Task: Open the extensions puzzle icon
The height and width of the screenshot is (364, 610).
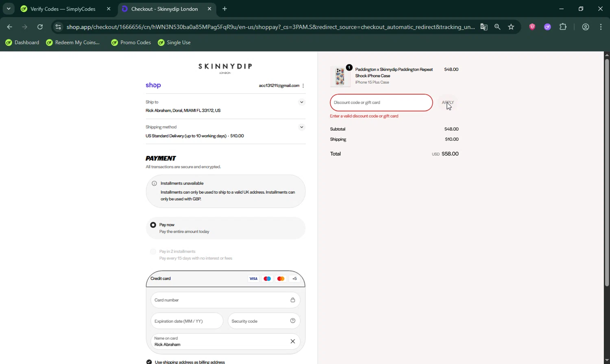Action: (x=563, y=27)
